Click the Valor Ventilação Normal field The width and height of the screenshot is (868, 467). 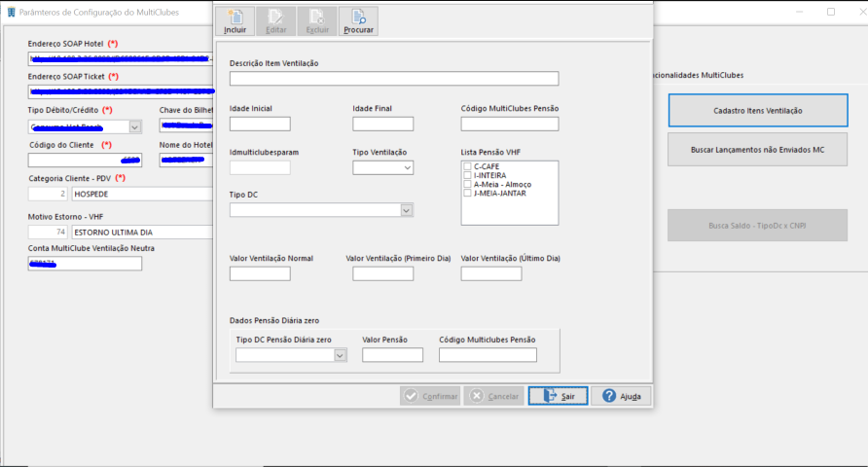pos(260,273)
